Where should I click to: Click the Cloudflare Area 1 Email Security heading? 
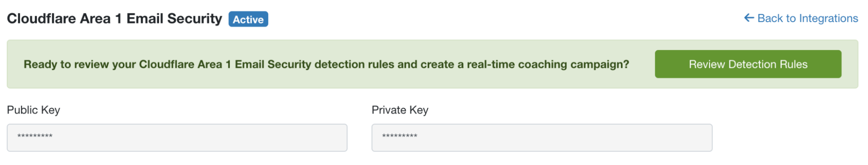pos(115,19)
